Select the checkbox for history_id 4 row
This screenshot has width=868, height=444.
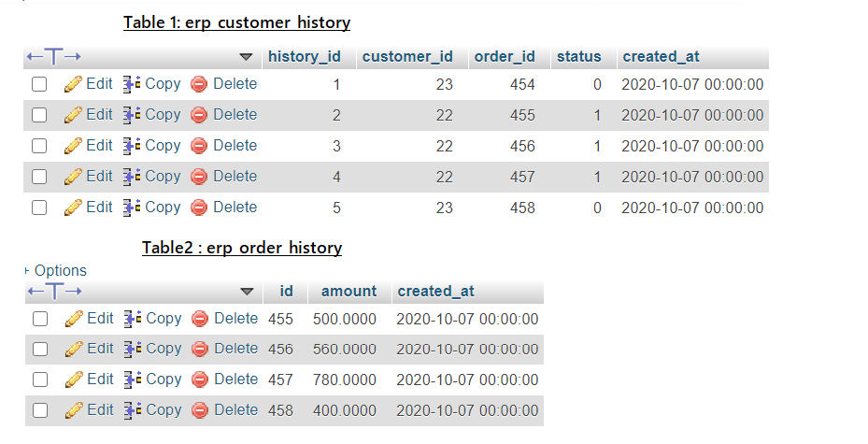click(39, 177)
